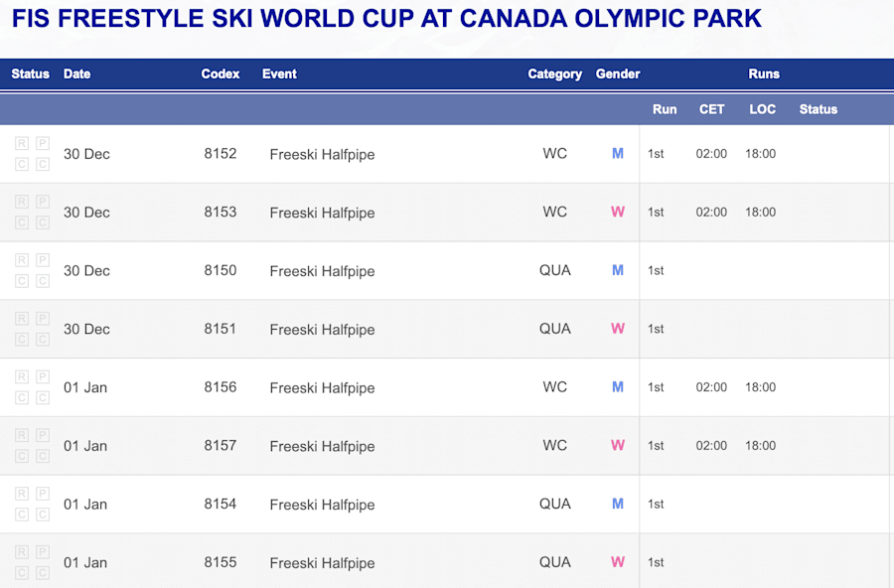
Task: Click the Codex column header
Action: (x=221, y=73)
